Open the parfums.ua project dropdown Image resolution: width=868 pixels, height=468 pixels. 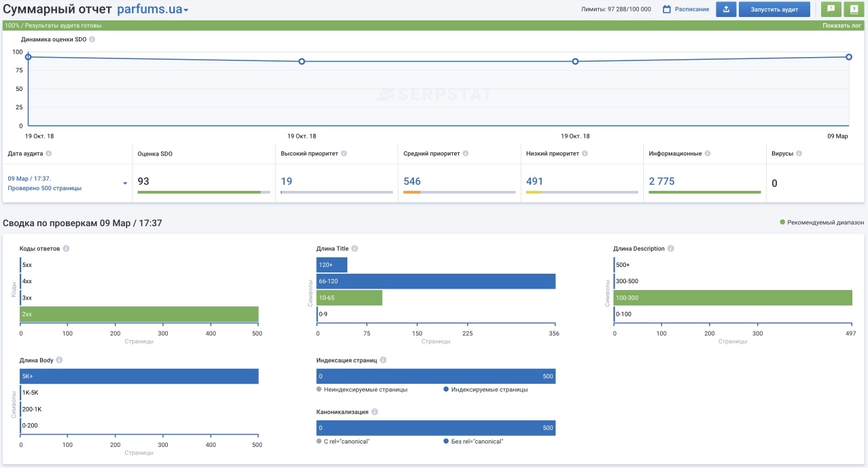coord(153,10)
